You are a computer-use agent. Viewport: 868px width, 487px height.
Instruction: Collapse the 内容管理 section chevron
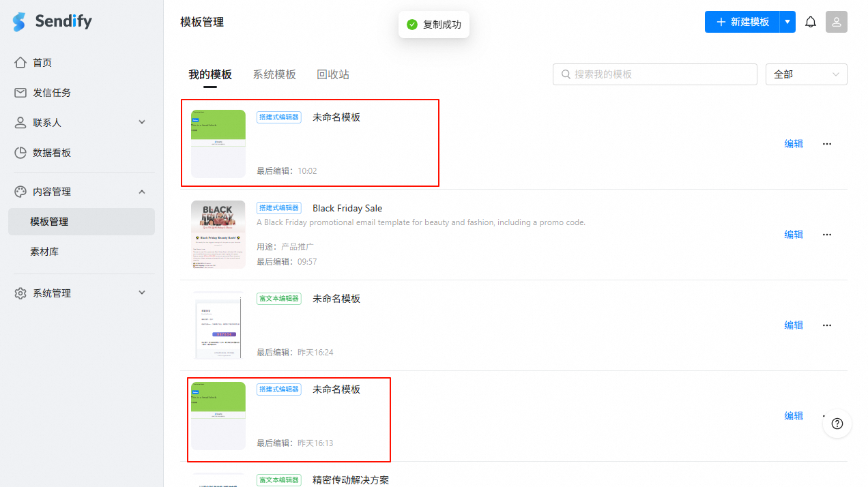point(142,192)
